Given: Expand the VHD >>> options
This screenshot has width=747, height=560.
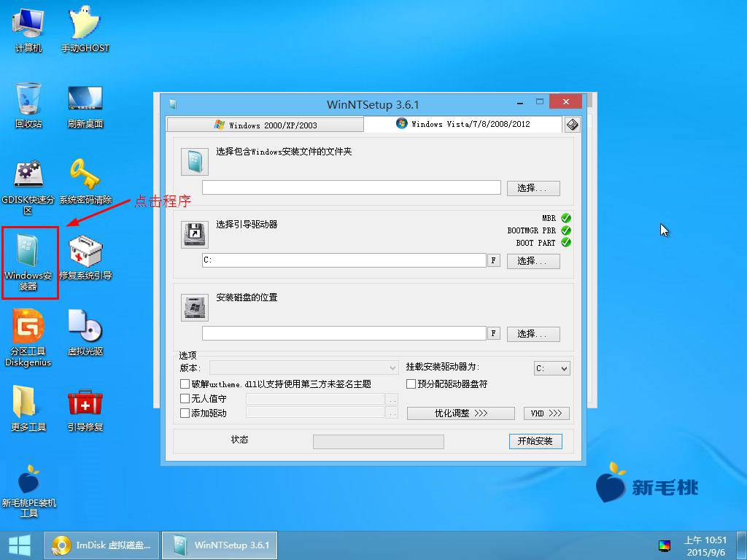Looking at the screenshot, I should [x=546, y=413].
